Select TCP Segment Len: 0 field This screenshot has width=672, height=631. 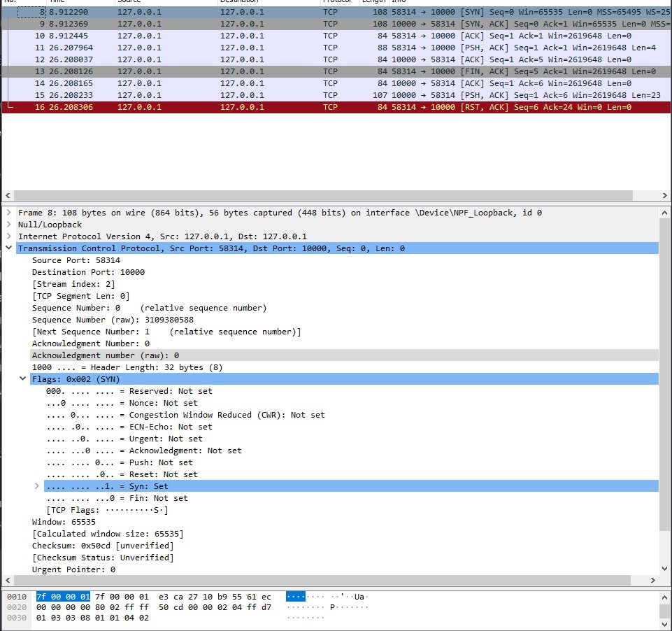80,296
